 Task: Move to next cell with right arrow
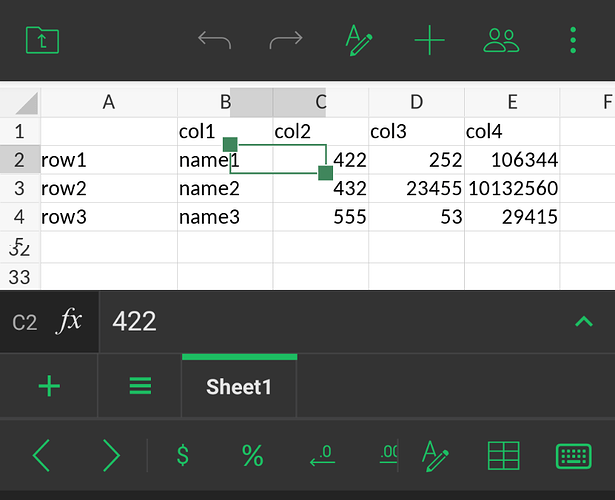tap(111, 456)
